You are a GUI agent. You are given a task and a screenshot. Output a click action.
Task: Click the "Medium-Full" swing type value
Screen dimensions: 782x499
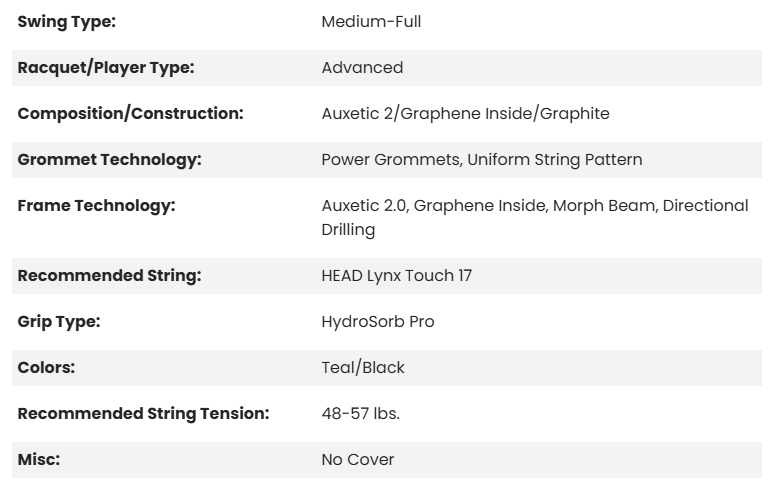click(x=371, y=22)
